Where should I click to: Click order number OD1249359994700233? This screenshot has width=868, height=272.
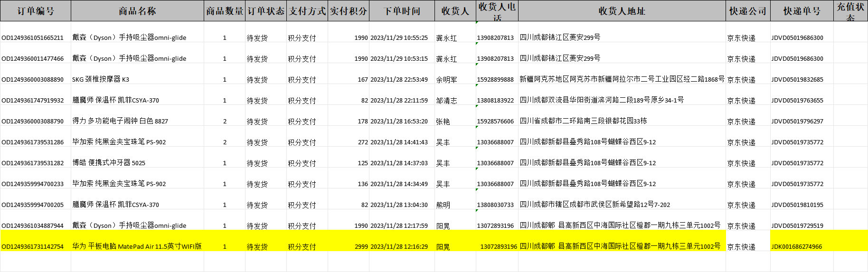tap(32, 184)
